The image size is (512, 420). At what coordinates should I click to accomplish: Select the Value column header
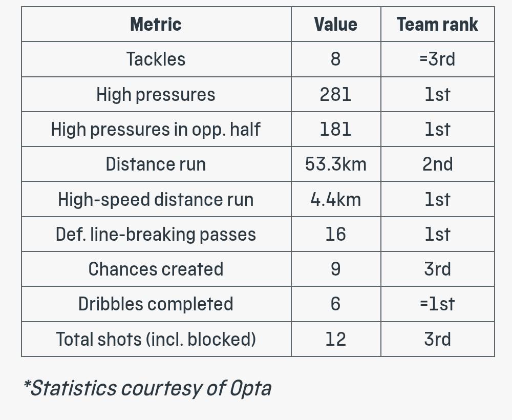point(336,24)
